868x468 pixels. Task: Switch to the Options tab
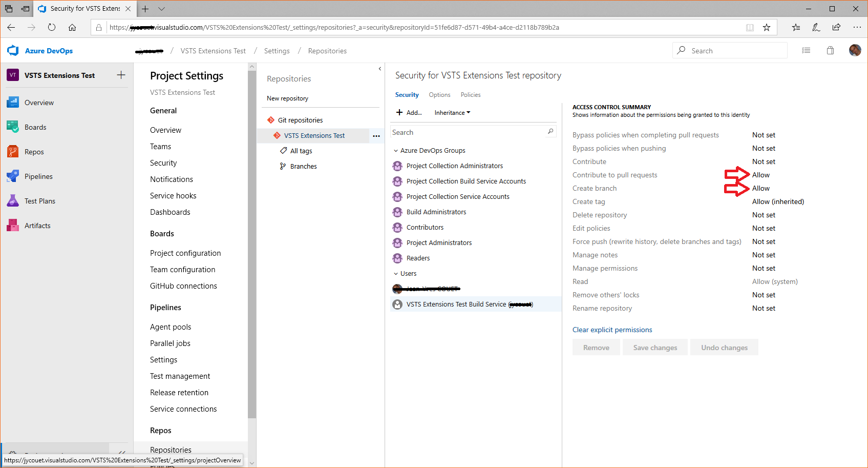[439, 95]
